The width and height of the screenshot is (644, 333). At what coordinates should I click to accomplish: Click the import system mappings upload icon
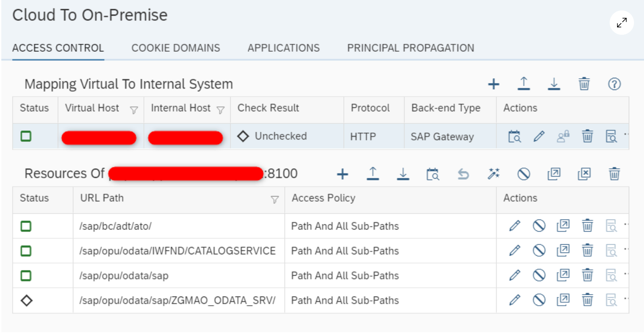tap(524, 84)
